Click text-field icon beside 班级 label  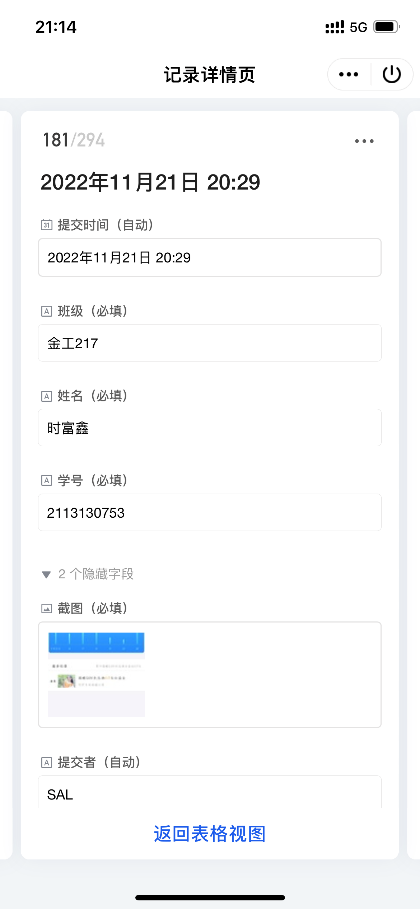pos(46,311)
